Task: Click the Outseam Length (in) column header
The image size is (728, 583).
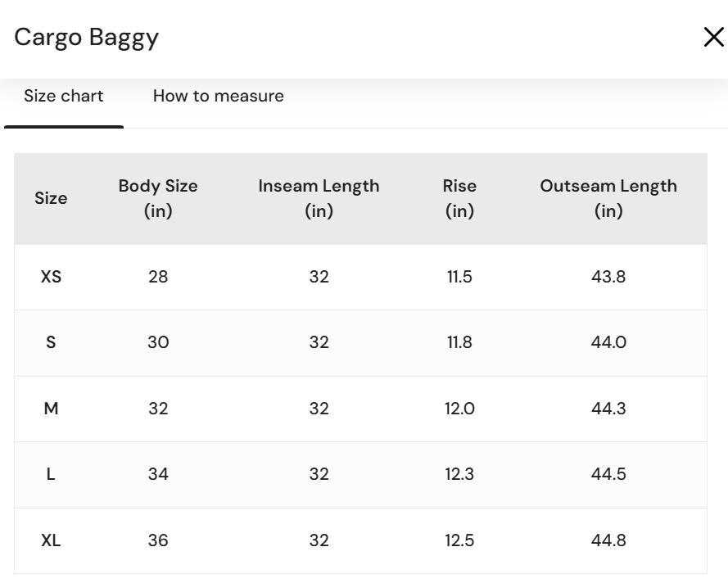Action: (x=608, y=198)
